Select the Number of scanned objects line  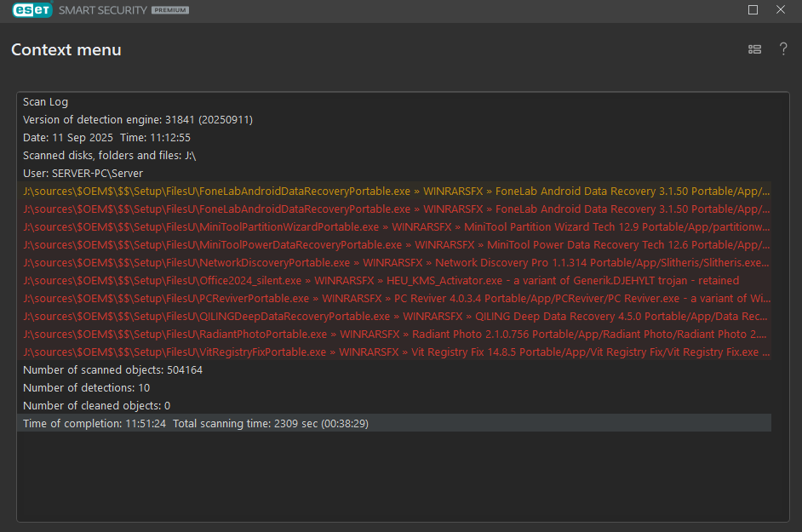[x=394, y=369]
